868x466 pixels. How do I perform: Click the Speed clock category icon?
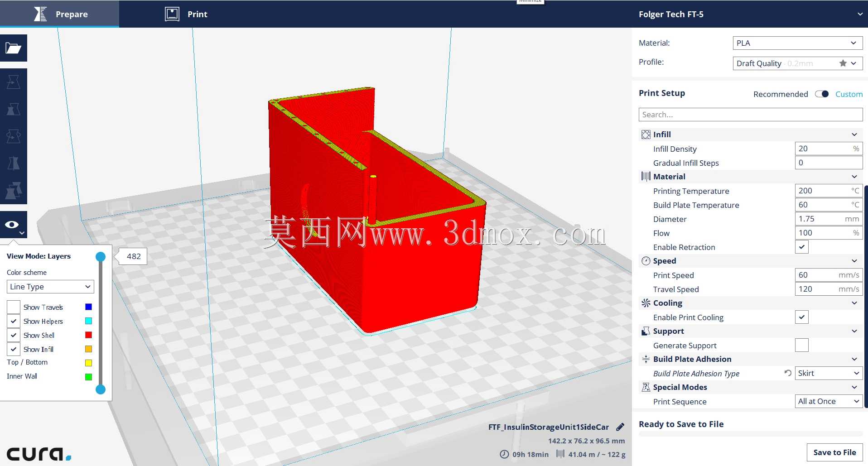pos(646,261)
